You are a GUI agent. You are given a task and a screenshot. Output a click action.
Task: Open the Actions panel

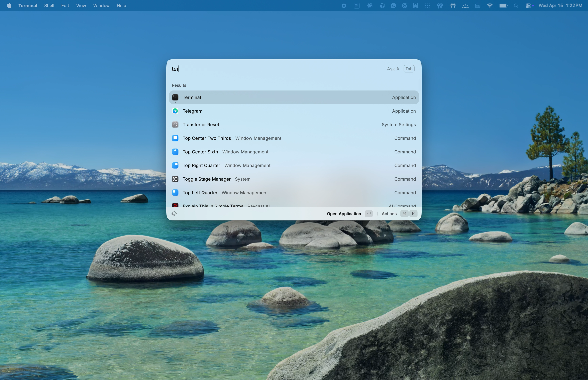point(389,214)
